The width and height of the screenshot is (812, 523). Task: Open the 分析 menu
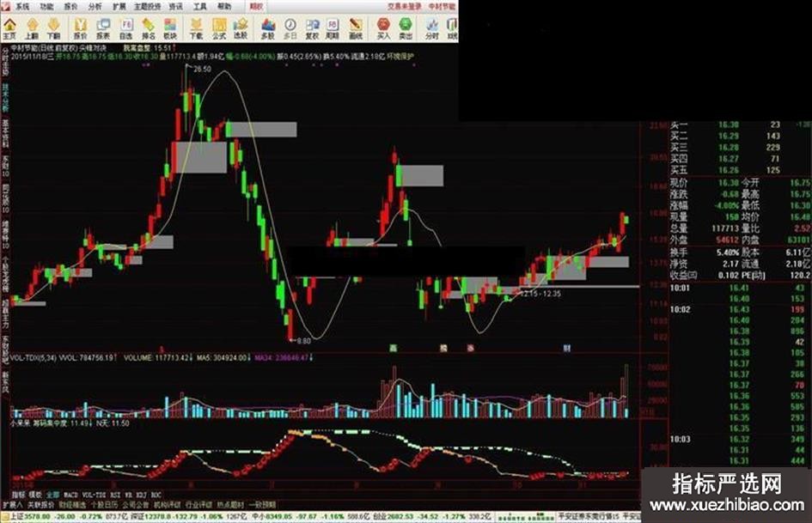(x=95, y=7)
